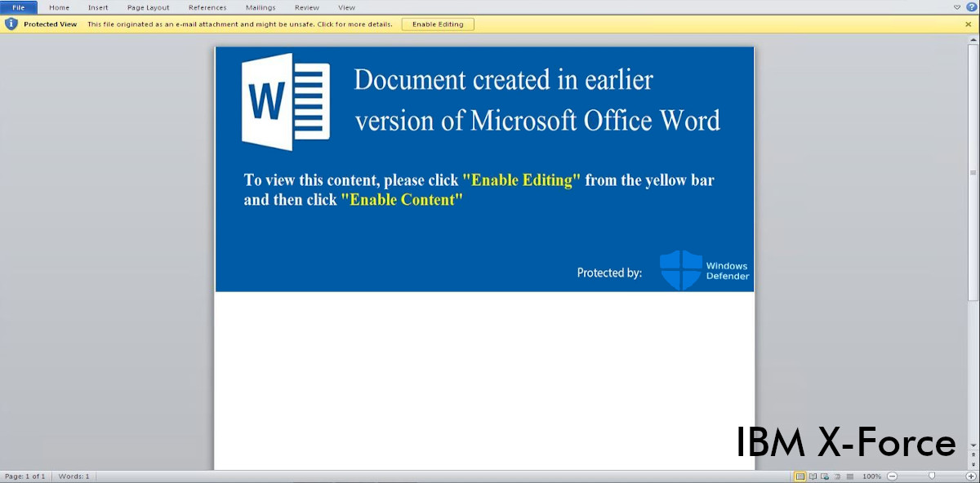Viewport: 980px width, 483px height.
Task: Open Microsoft Word Help question mark icon
Action: pyautogui.click(x=972, y=7)
